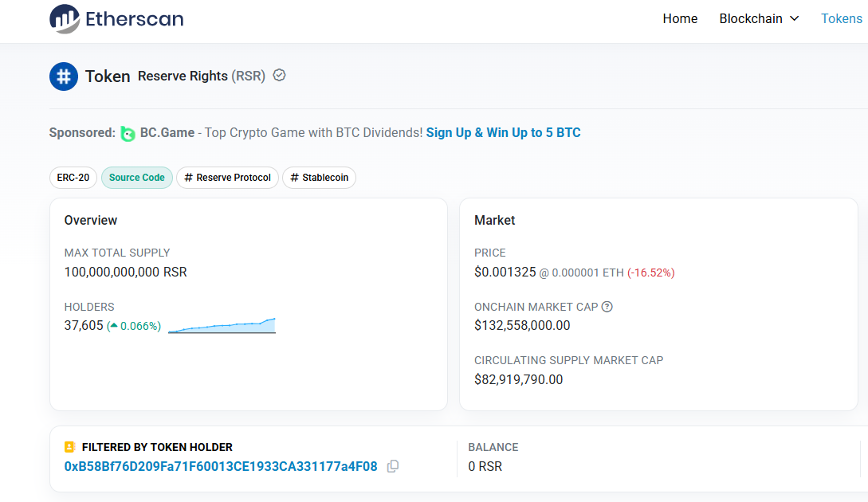Open the Onchain Market Cap help icon
868x502 pixels.
tap(607, 307)
